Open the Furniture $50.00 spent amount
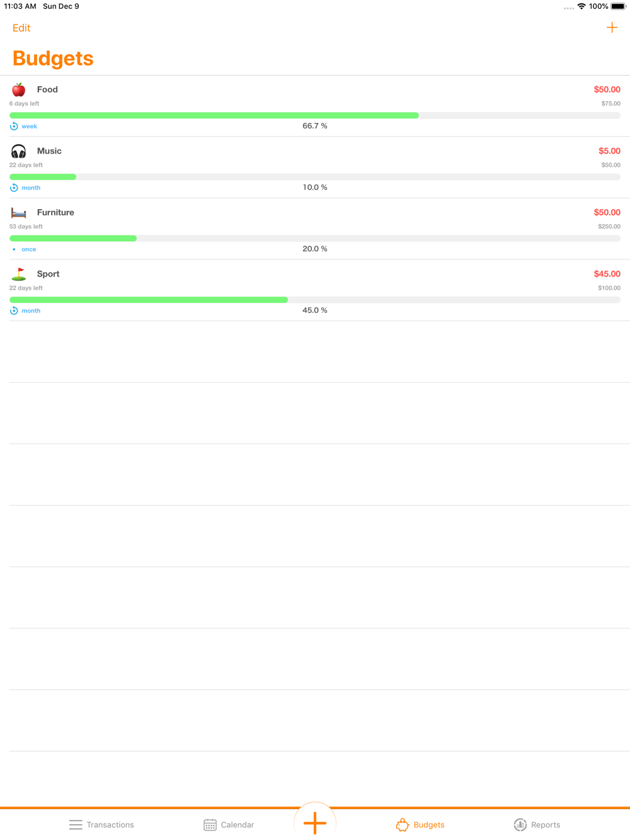630x840 pixels. click(607, 212)
